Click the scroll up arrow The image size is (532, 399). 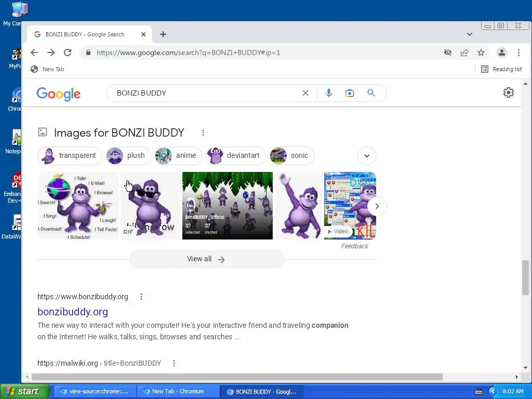click(525, 84)
